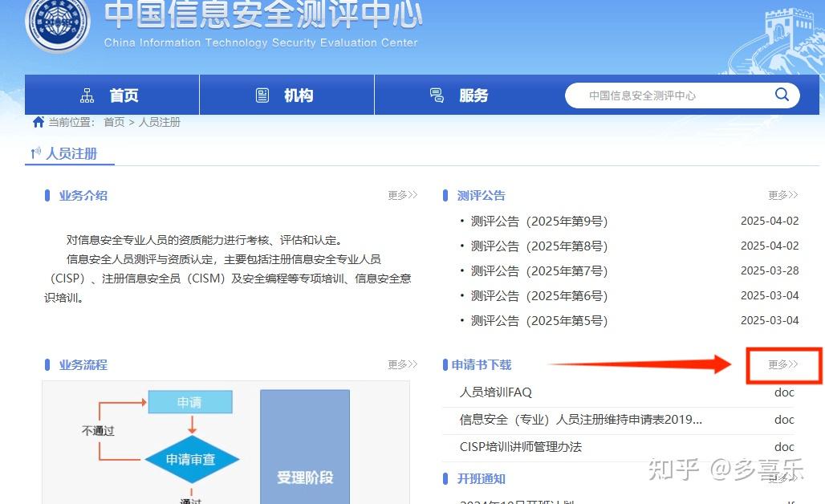
Task: Open 更多 for 业务介绍 section
Action: click(403, 195)
